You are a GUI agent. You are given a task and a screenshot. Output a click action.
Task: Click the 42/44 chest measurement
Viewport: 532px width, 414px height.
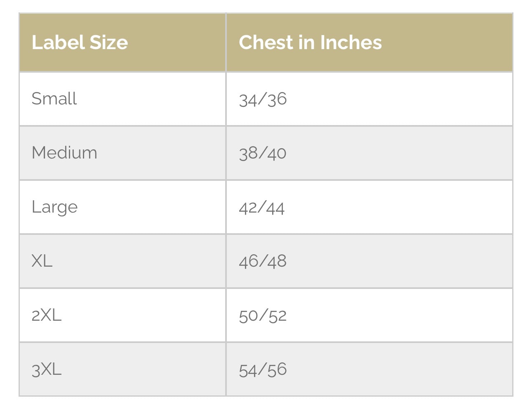(261, 207)
